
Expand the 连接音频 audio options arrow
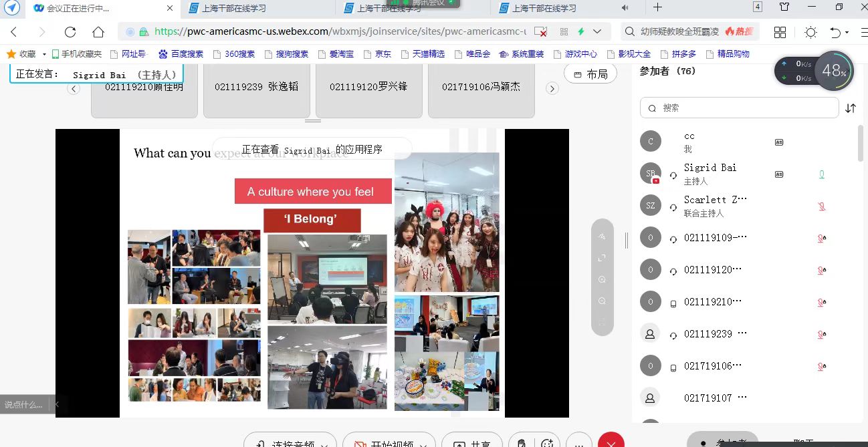click(324, 444)
